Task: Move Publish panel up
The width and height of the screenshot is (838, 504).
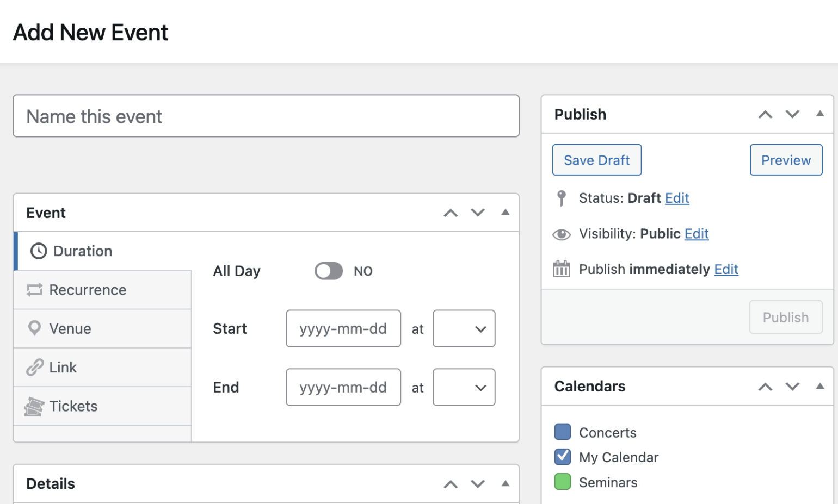Action: coord(766,115)
